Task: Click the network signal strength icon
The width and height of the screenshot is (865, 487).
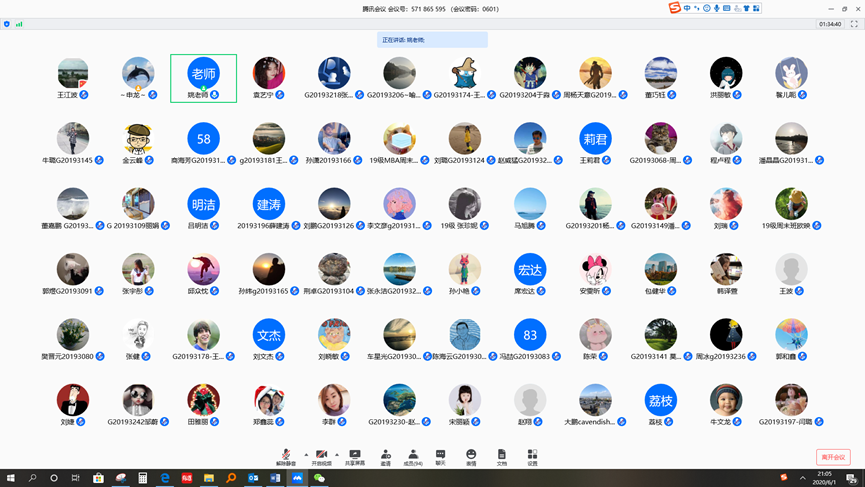Action: tap(19, 24)
